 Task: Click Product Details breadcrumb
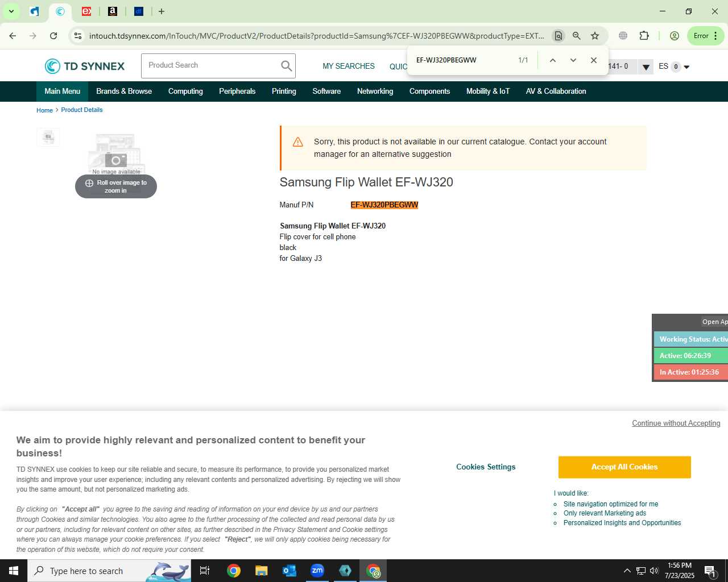[82, 110]
